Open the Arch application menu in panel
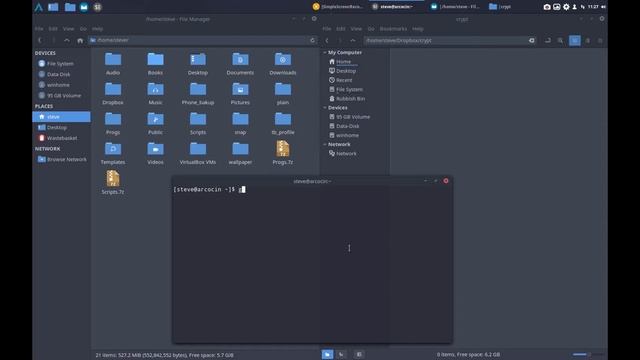The image size is (640, 360). pos(39,7)
